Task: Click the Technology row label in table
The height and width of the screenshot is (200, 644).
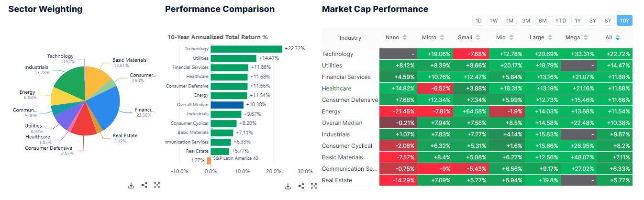Action: coord(338,54)
